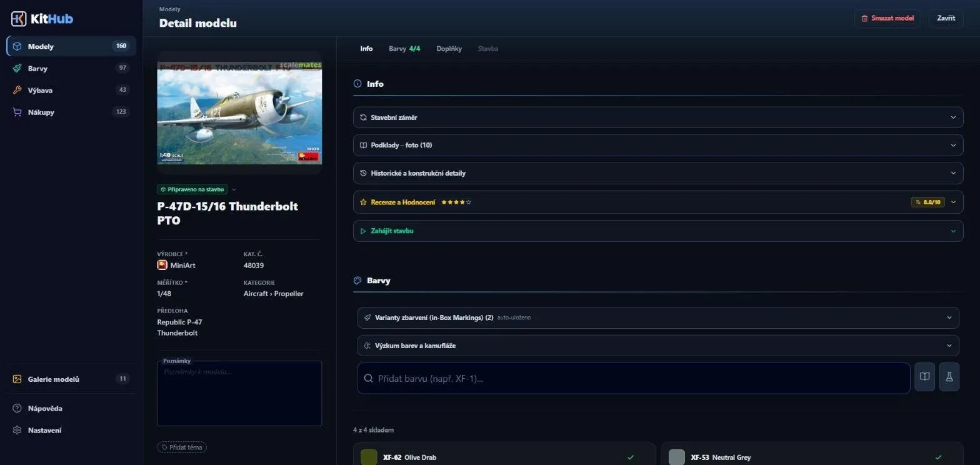Click the Smazat model button
980x465 pixels.
[x=887, y=18]
